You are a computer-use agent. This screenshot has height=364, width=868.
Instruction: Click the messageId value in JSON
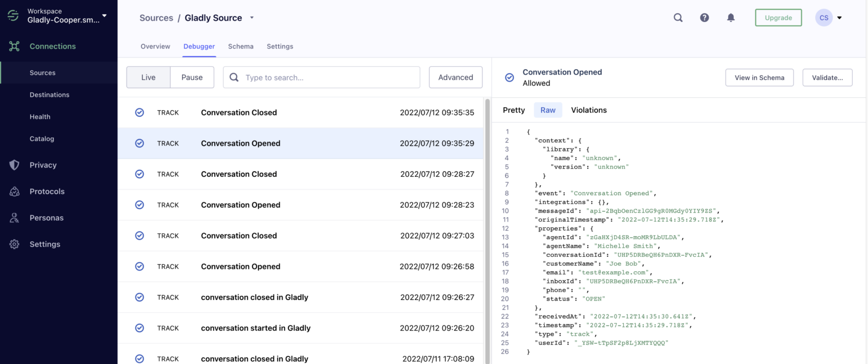point(651,211)
